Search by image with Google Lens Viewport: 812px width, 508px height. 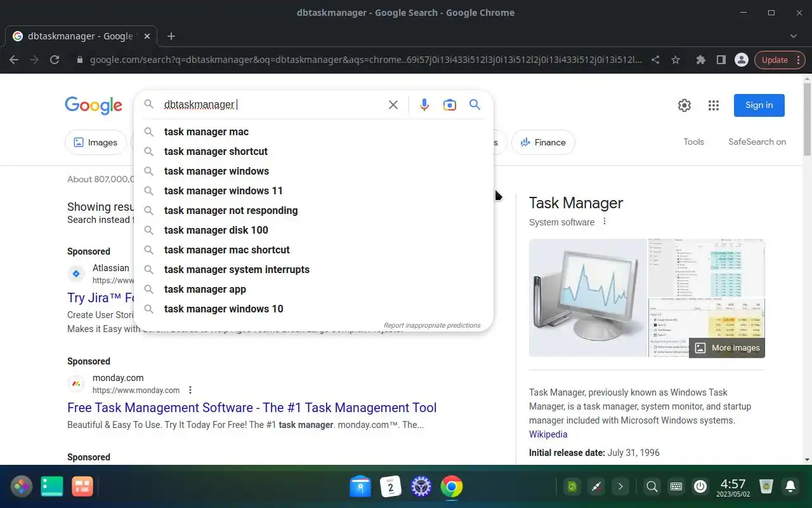pyautogui.click(x=450, y=105)
